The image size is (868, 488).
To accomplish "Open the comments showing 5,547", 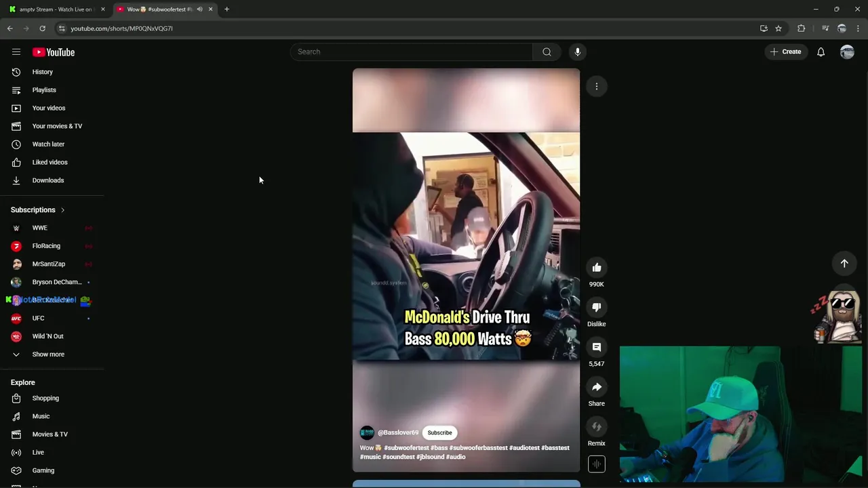I will [x=597, y=347].
